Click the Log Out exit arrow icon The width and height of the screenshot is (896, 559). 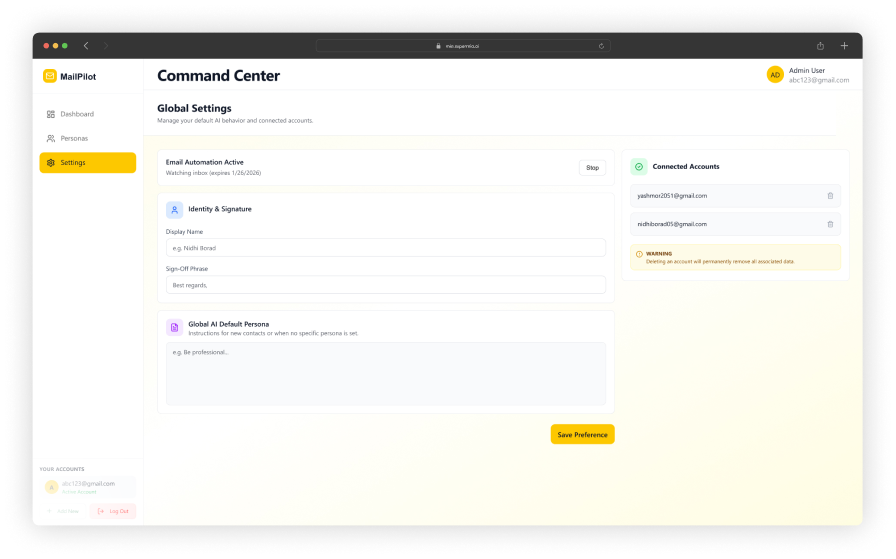click(x=101, y=511)
